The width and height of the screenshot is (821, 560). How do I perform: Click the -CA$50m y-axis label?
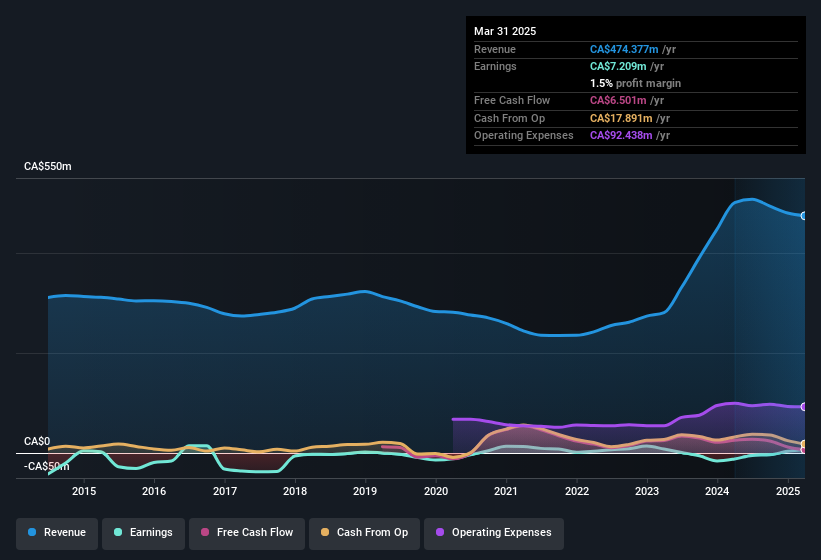[x=47, y=466]
